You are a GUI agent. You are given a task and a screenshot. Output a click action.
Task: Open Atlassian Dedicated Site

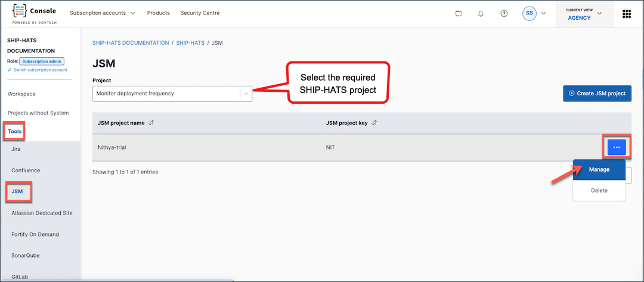point(42,213)
